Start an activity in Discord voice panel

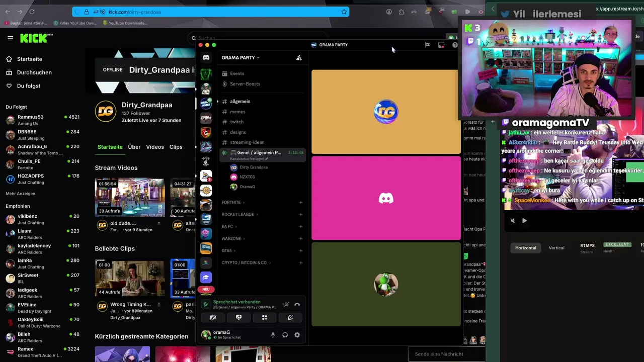(x=265, y=317)
